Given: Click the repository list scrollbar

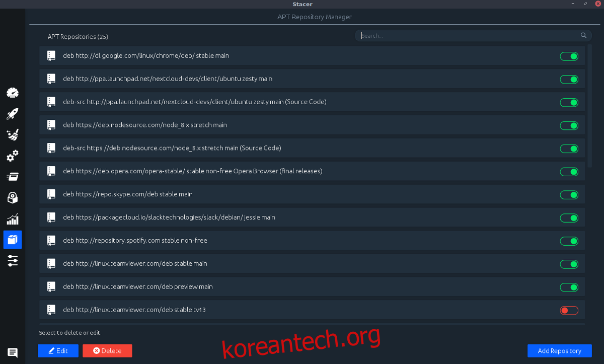Looking at the screenshot, I should pos(590,106).
